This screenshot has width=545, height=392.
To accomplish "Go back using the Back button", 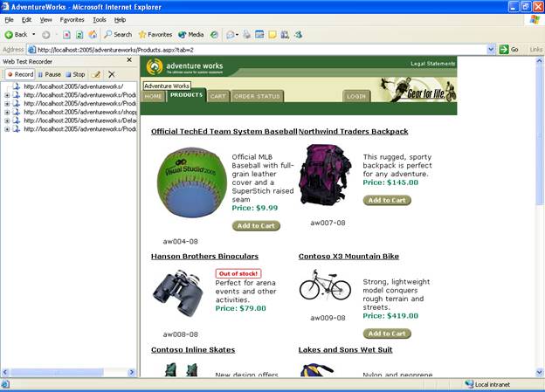I will click(16, 34).
